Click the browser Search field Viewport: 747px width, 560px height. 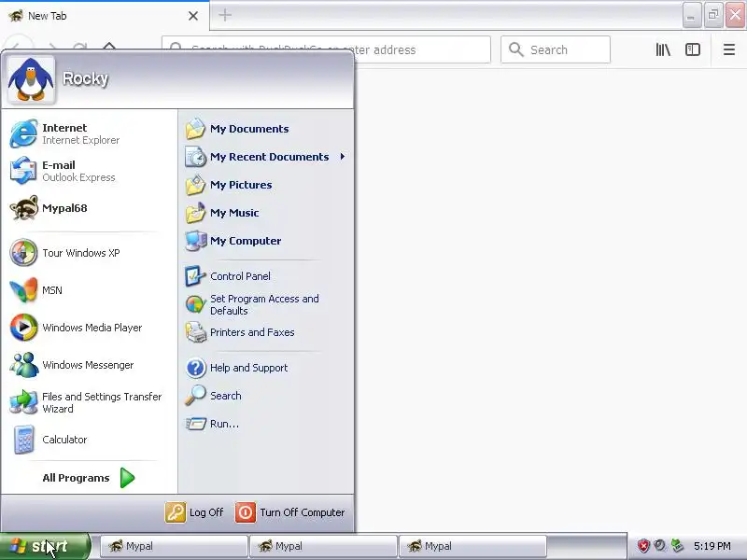[556, 49]
